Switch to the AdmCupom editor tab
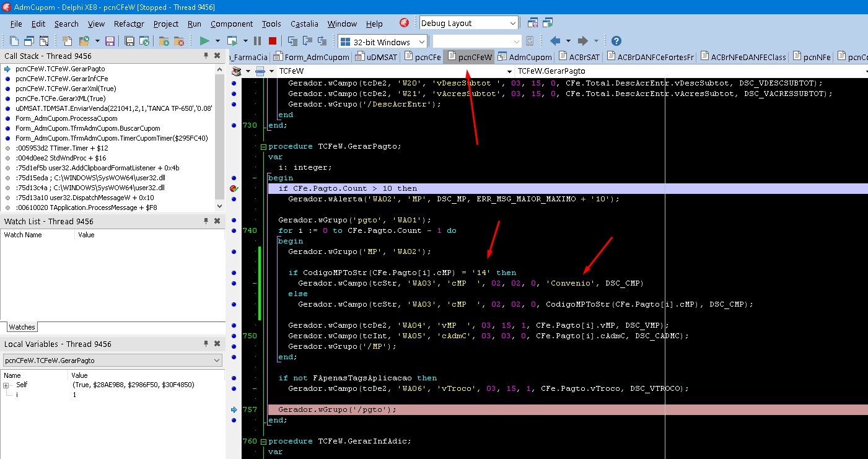868x459 pixels. [x=525, y=57]
